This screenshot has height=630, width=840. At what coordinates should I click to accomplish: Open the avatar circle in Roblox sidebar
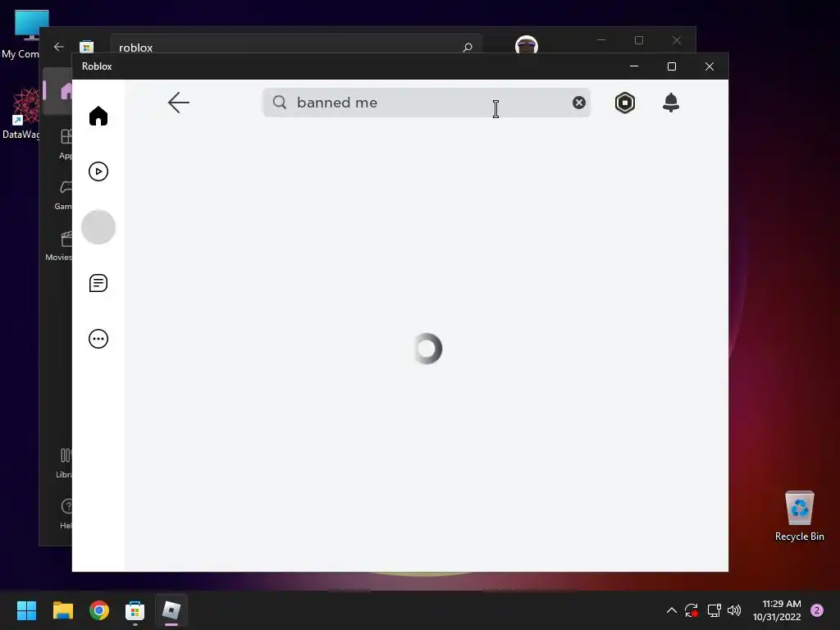(98, 227)
